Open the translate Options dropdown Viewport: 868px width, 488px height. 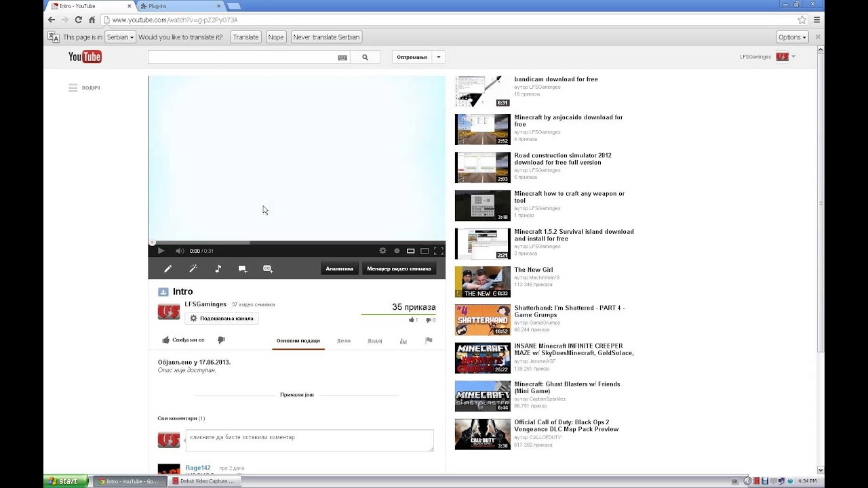(x=792, y=37)
